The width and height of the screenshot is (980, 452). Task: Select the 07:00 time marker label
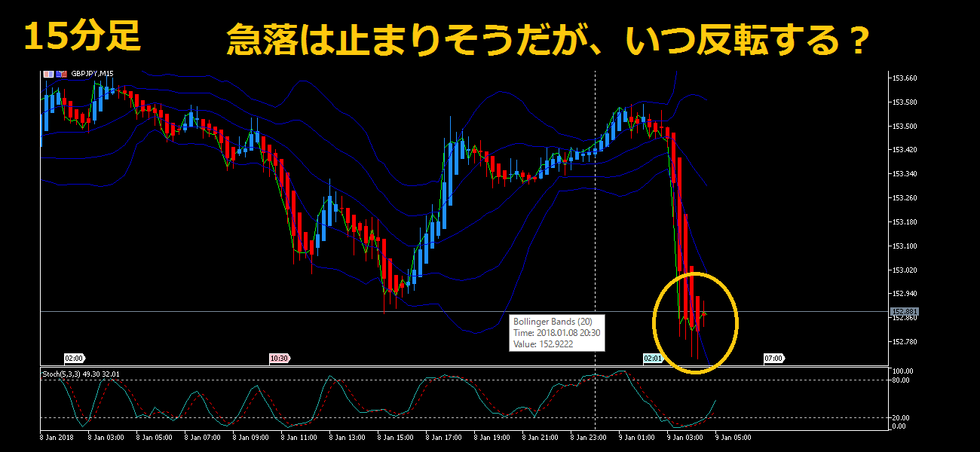(773, 359)
